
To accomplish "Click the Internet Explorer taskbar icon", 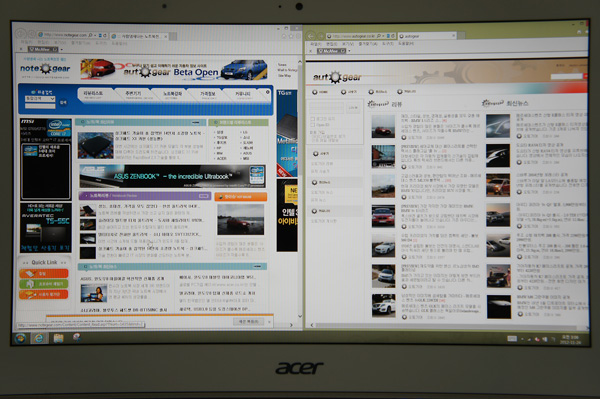I will [39, 338].
